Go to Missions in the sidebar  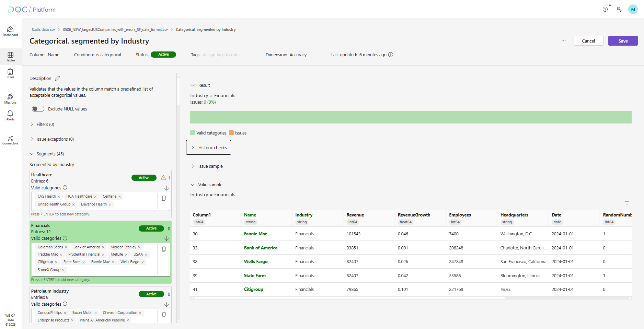click(x=10, y=98)
